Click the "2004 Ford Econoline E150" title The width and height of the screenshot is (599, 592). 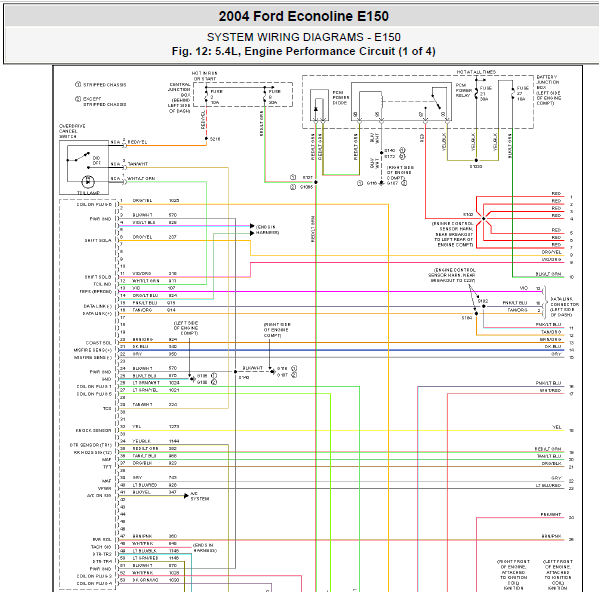[303, 16]
